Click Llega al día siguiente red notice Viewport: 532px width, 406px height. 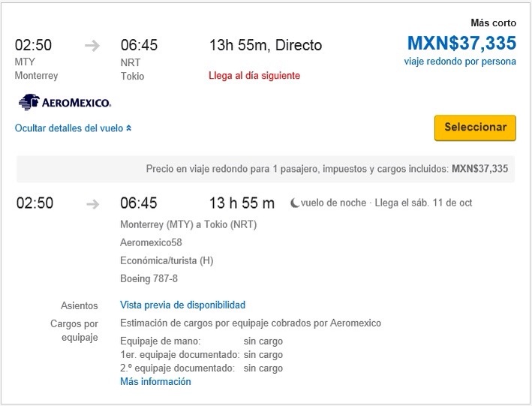(x=254, y=75)
